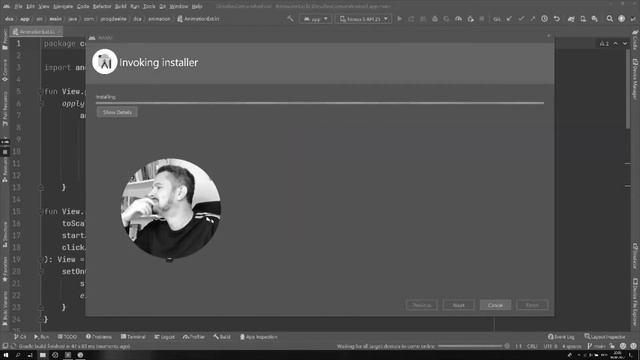Click the Cancel button in dialog

(495, 305)
